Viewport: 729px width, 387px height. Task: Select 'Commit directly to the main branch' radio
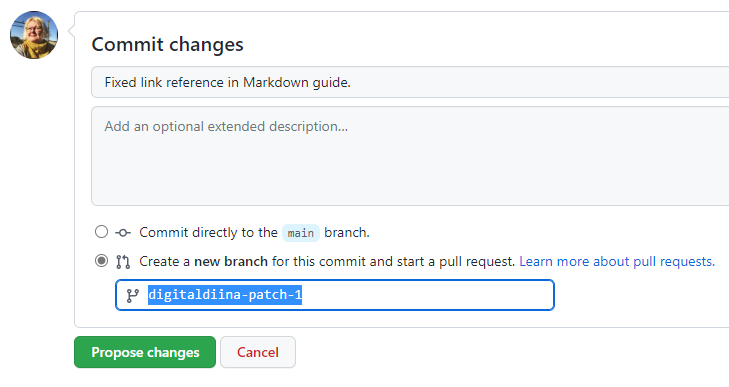(101, 232)
